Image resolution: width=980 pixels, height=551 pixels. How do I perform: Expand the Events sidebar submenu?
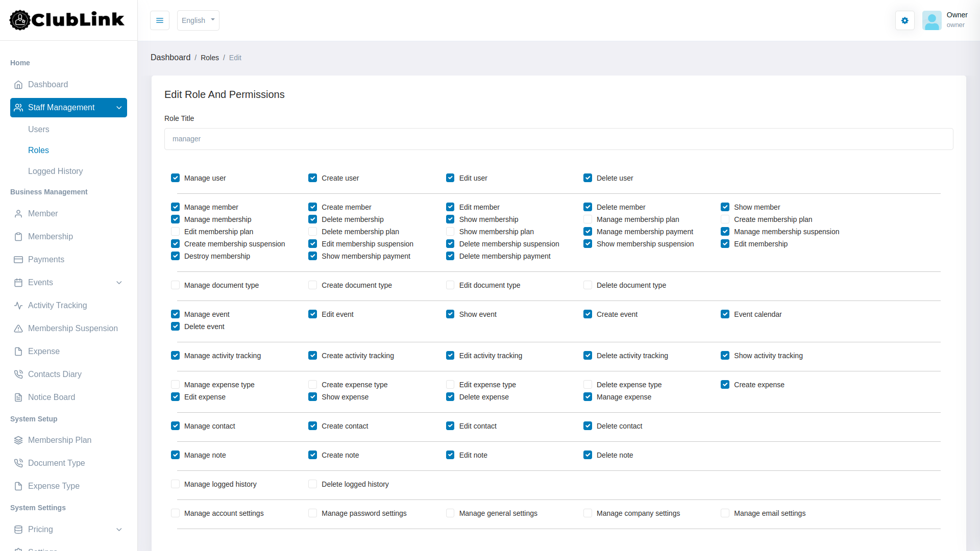click(119, 283)
